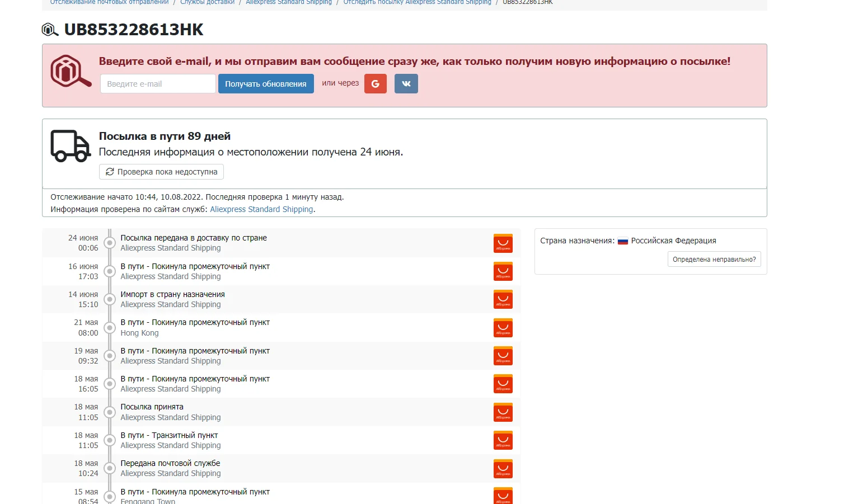844x504 pixels.
Task: Click the AliExpress logo on the 24 июня row
Action: point(503,243)
